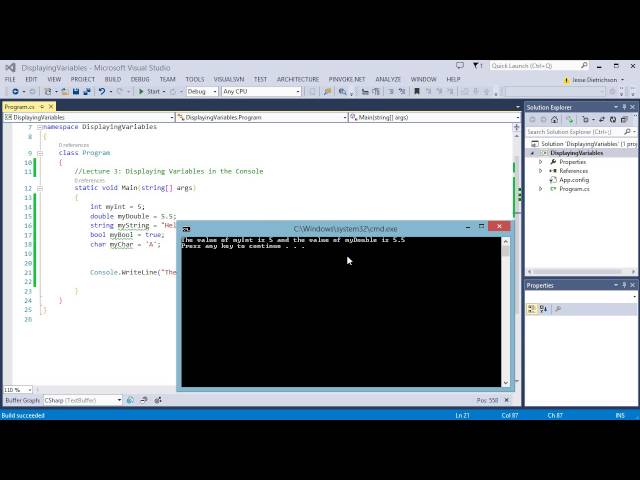Open the EDIT menu
This screenshot has height=480, width=640.
click(31, 79)
